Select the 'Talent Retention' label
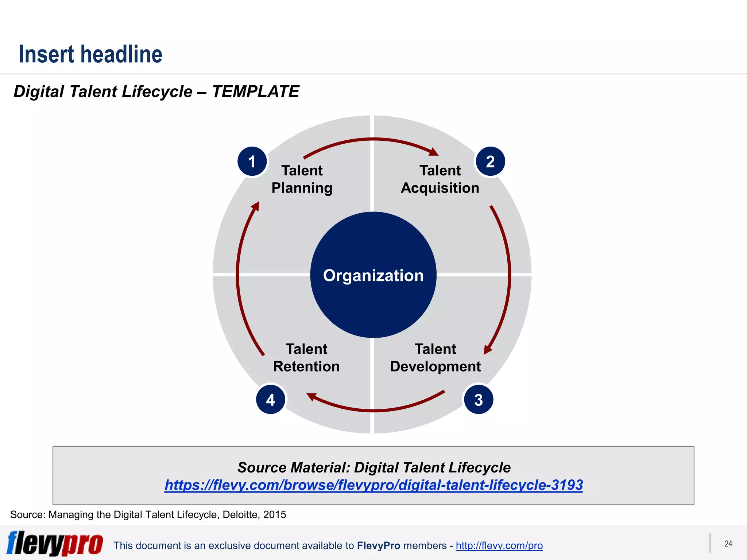 point(306,358)
